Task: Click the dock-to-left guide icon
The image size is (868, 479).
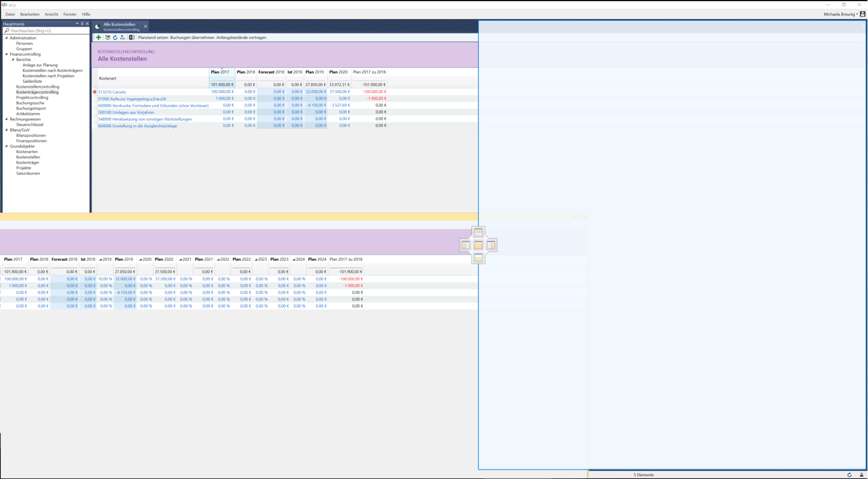Action: coord(466,245)
